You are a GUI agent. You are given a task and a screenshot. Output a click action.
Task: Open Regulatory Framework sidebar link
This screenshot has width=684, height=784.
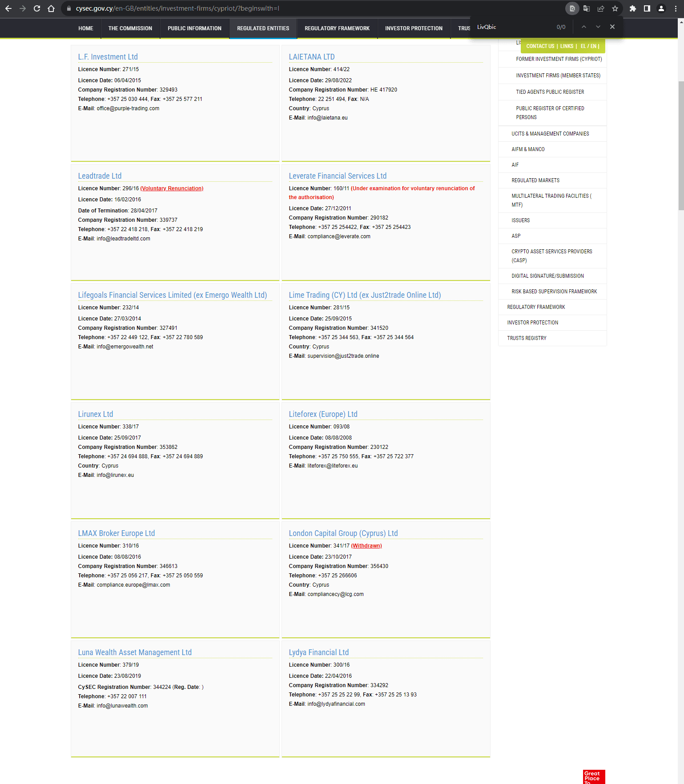(536, 307)
